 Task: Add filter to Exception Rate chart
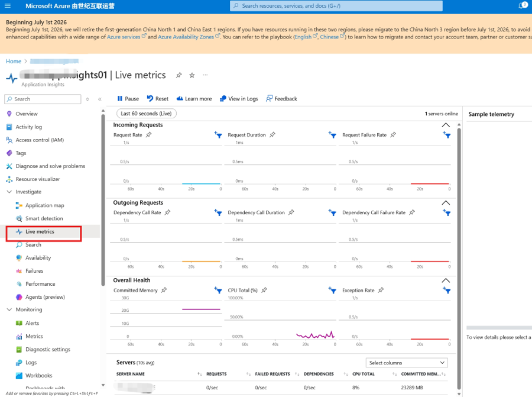(446, 290)
